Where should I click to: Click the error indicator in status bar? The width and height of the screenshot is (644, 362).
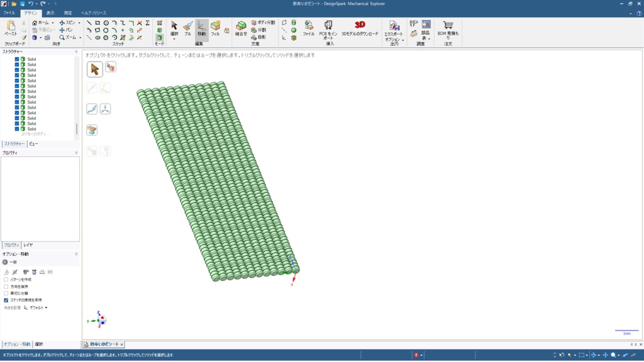[x=416, y=355]
